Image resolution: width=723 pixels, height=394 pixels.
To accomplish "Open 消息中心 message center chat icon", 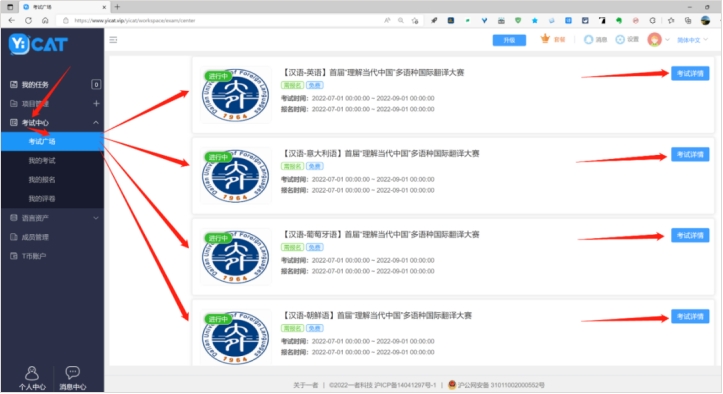I will tap(72, 378).
